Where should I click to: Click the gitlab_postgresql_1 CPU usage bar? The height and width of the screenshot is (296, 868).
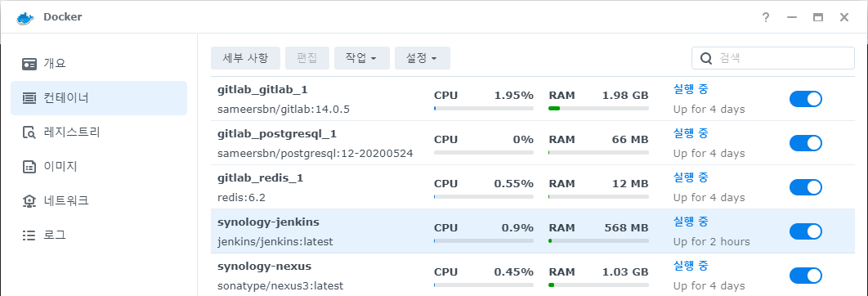[484, 152]
